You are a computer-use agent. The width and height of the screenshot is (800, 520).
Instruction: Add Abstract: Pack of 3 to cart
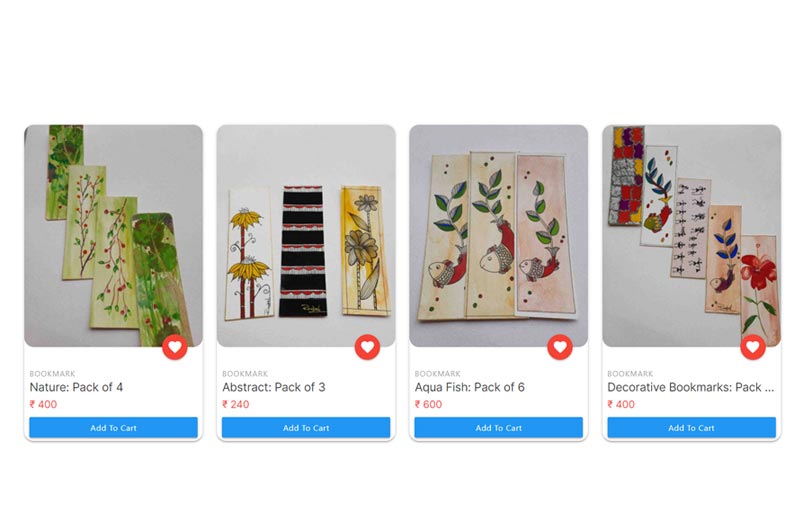click(x=306, y=428)
